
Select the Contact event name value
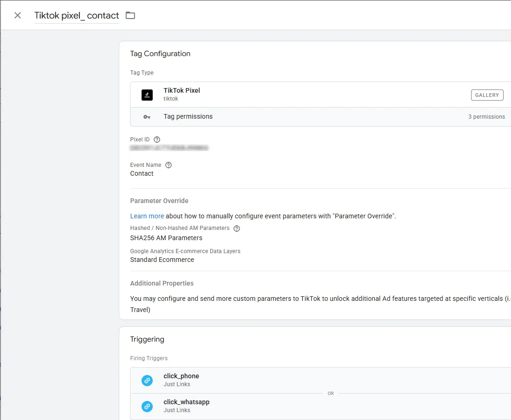pos(142,173)
